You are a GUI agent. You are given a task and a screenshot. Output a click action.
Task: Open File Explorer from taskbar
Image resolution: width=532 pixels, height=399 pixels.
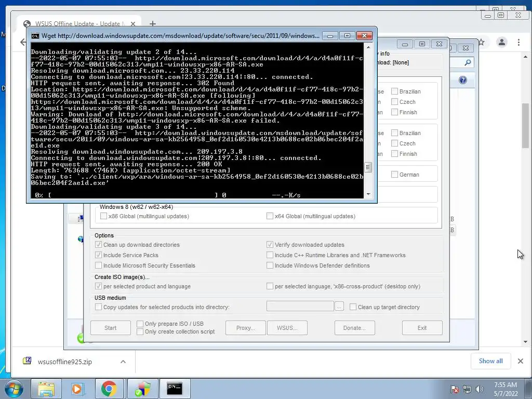[x=46, y=389]
